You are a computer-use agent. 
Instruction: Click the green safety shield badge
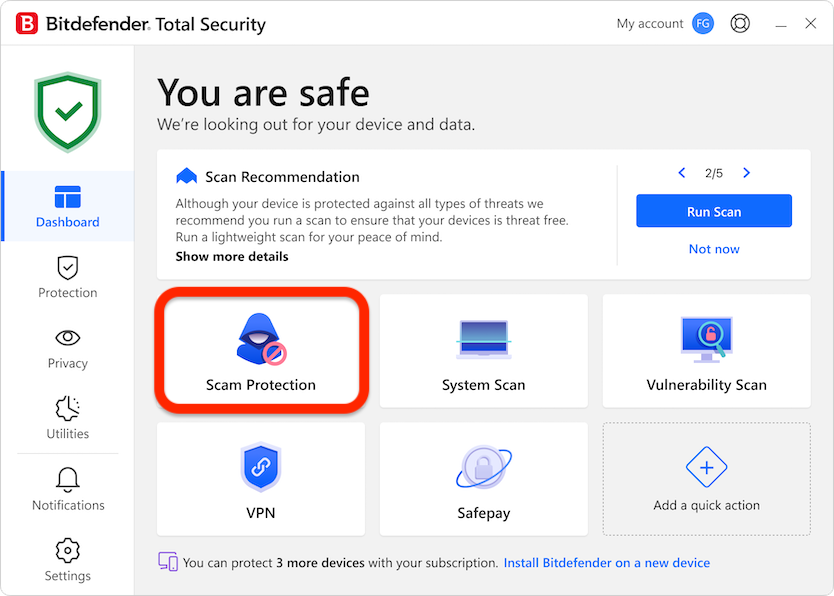[67, 110]
